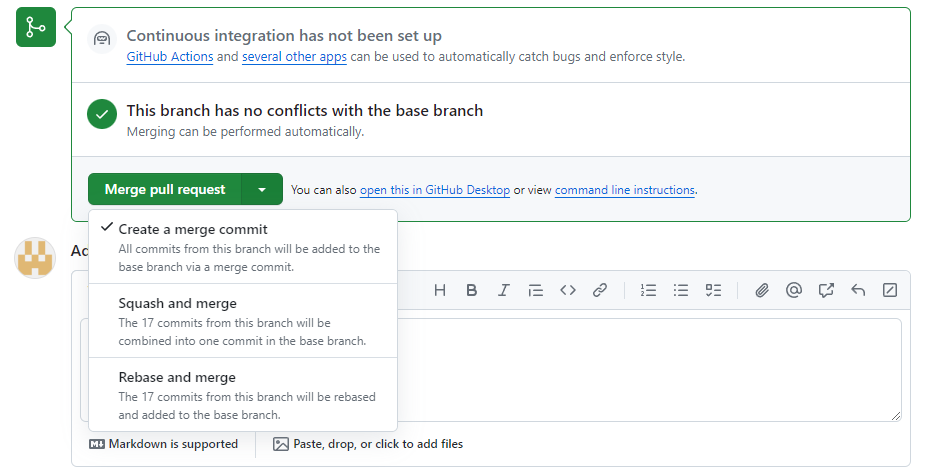Choose Rebase and merge option

(x=243, y=395)
